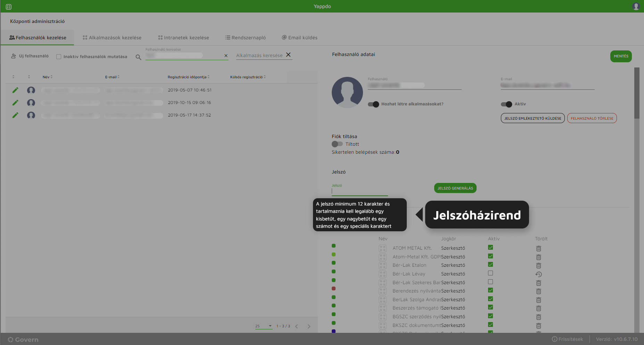Restore Bér-Lak Lévay permission
644x345 pixels.
(x=538, y=274)
